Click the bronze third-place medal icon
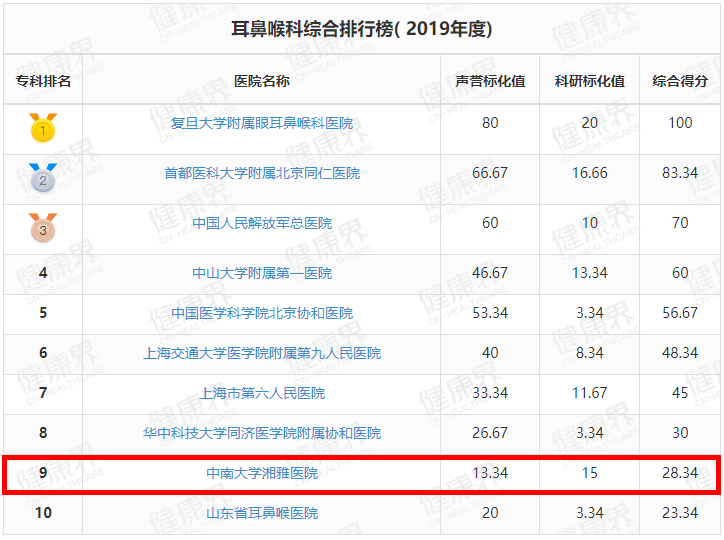724x540 pixels. pyautogui.click(x=42, y=227)
